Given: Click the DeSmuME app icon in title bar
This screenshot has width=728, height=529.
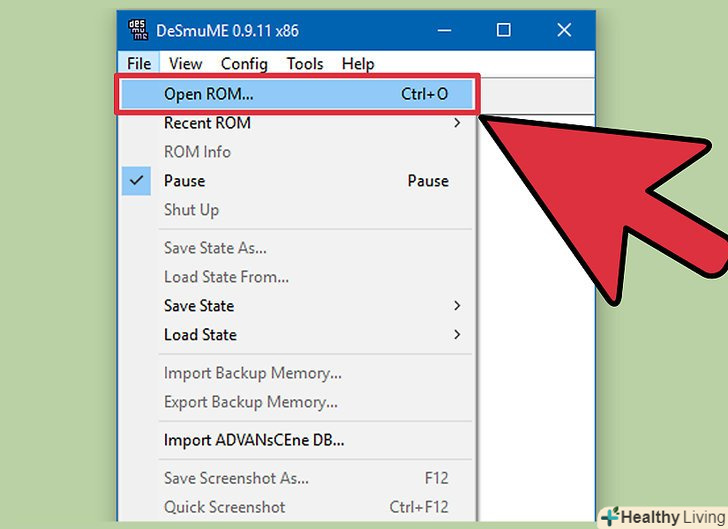Looking at the screenshot, I should coord(138,31).
